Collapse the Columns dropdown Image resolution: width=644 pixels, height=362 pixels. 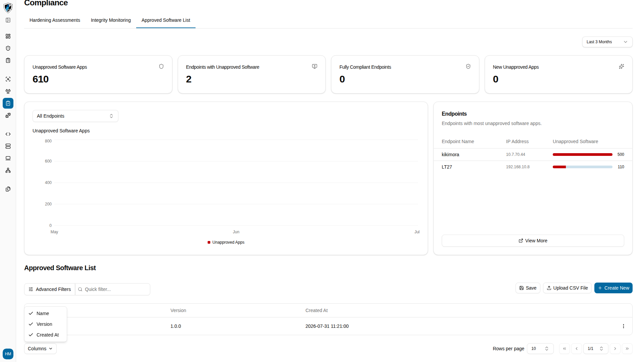coord(40,349)
